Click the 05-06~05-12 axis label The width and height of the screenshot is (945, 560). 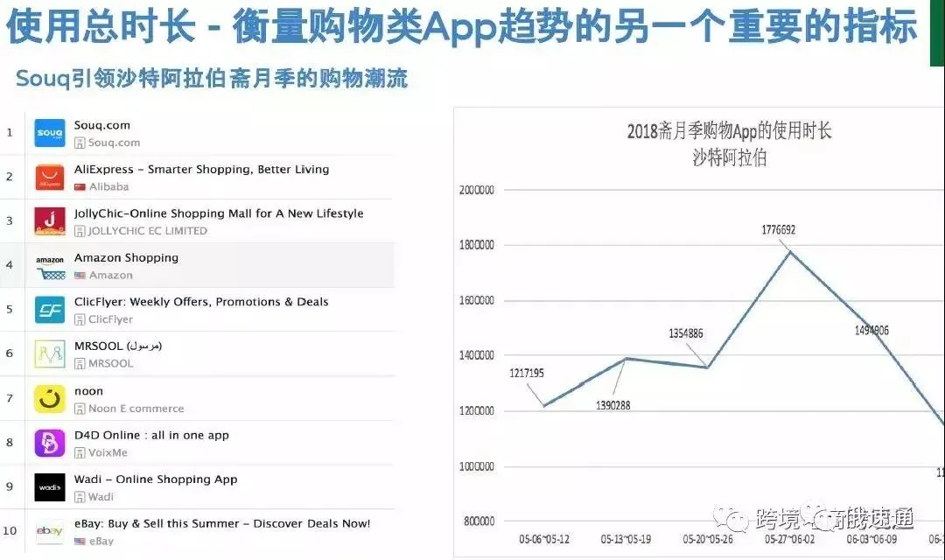pyautogui.click(x=544, y=540)
